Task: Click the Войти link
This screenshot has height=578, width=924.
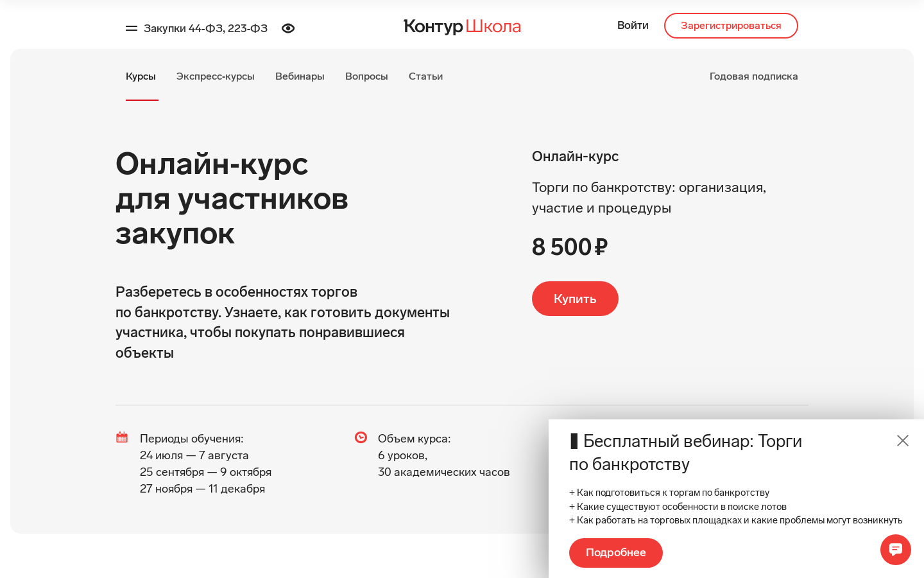Action: (x=633, y=26)
